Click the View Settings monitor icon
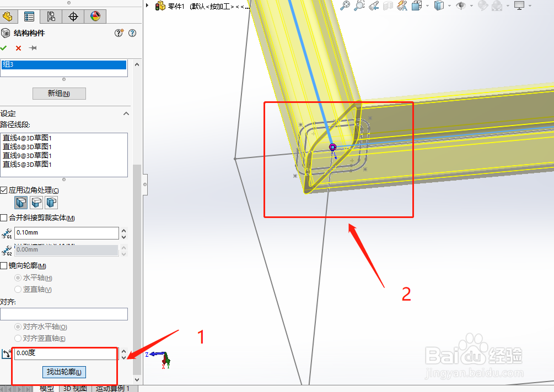554x392 pixels. pyautogui.click(x=519, y=6)
